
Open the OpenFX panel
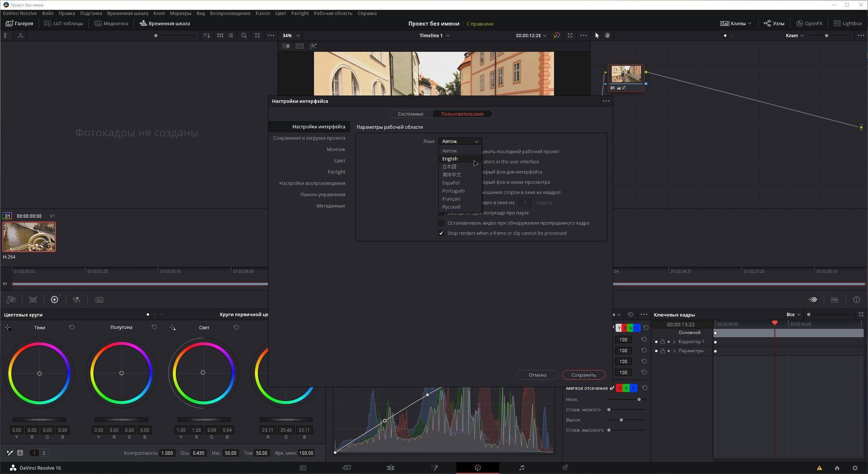(x=809, y=23)
